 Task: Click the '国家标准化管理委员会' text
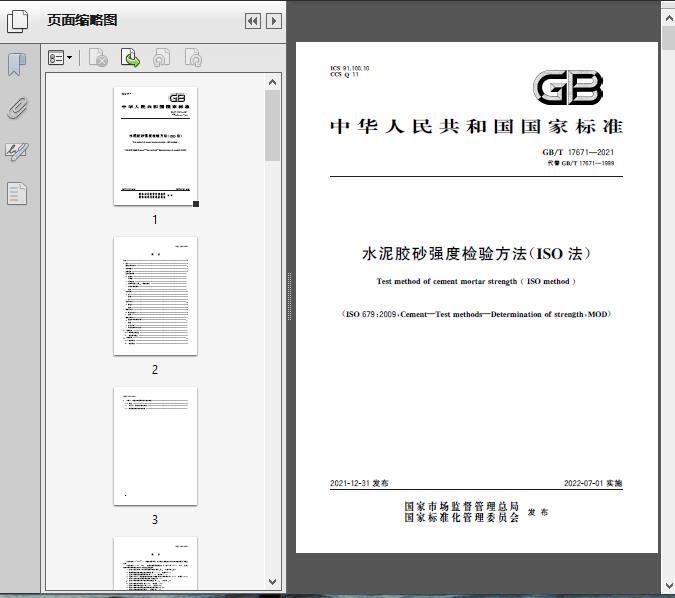coord(461,517)
